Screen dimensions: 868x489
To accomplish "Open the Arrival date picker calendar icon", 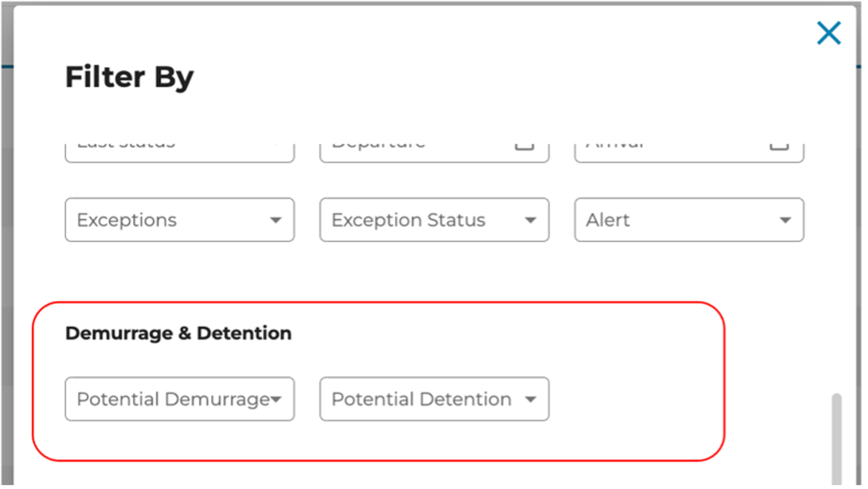I will (x=779, y=142).
